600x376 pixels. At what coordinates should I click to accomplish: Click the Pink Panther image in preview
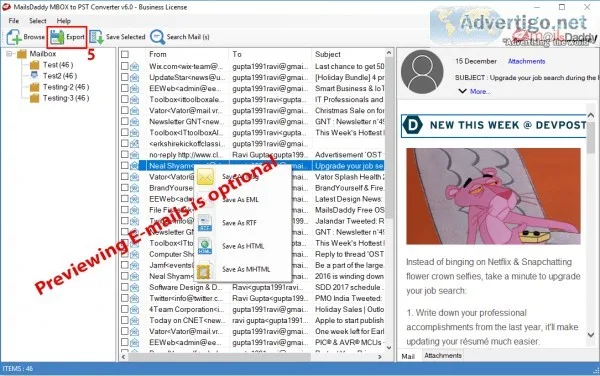click(493, 196)
